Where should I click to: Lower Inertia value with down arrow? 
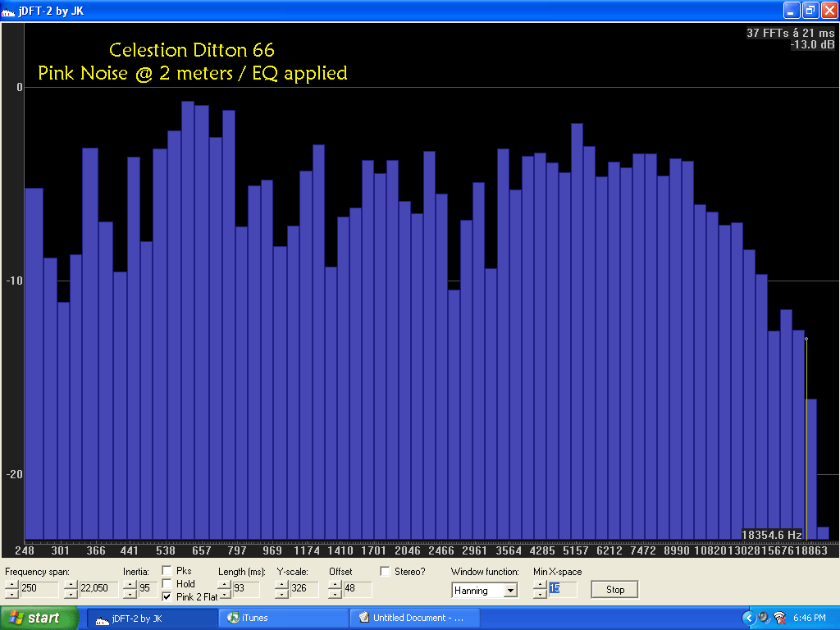click(130, 594)
